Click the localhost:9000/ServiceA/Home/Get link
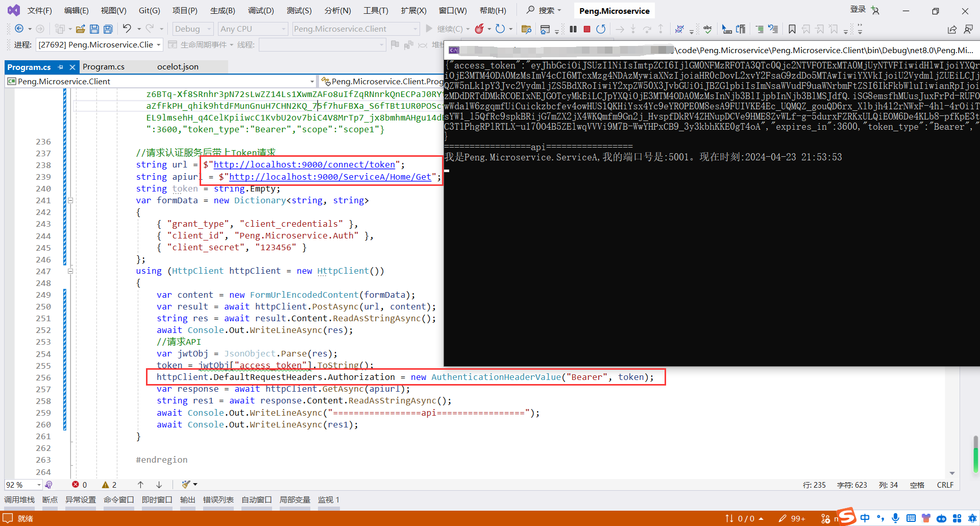This screenshot has height=526, width=980. (x=330, y=177)
